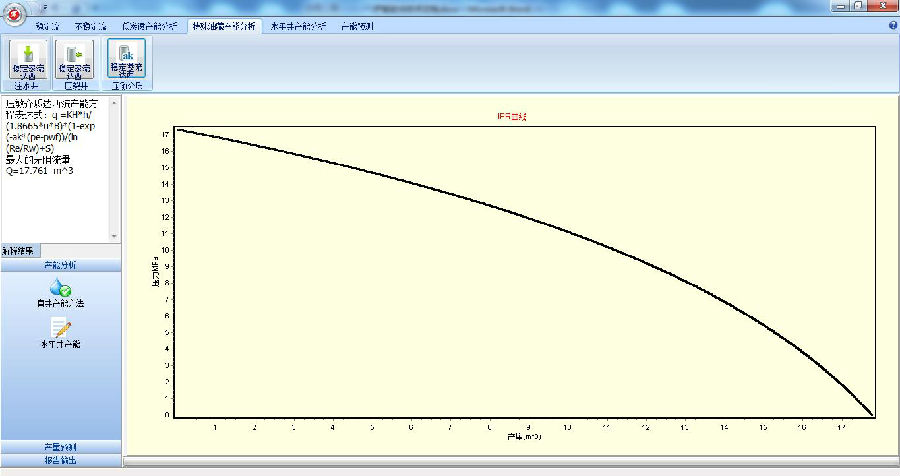Select the analysis results tab under the text box
Image resolution: width=900 pixels, height=476 pixels.
coord(21,251)
